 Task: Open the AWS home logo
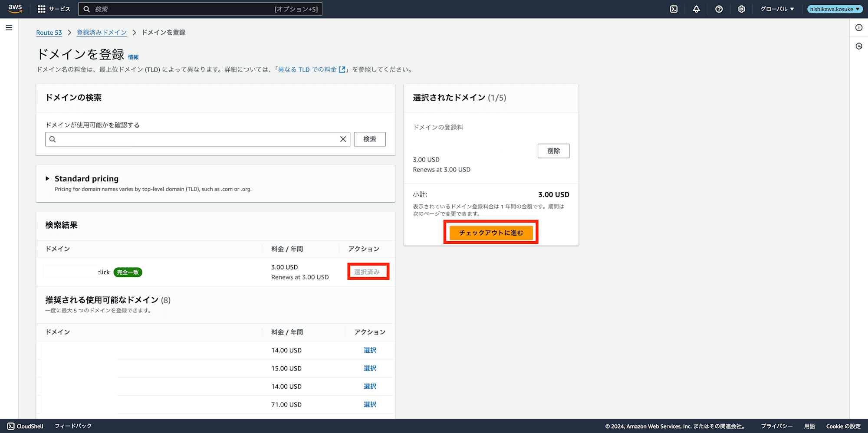tap(15, 9)
